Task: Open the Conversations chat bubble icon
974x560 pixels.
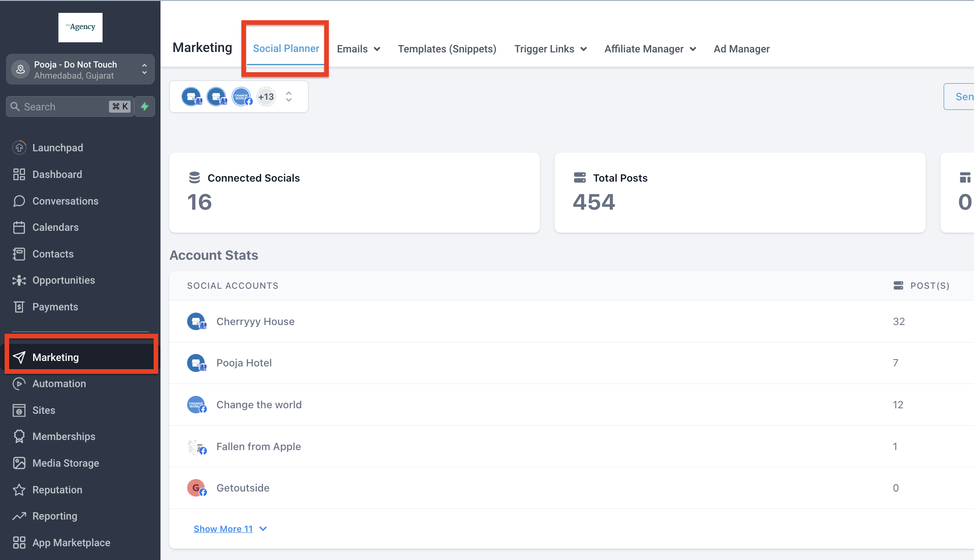Action: (19, 201)
